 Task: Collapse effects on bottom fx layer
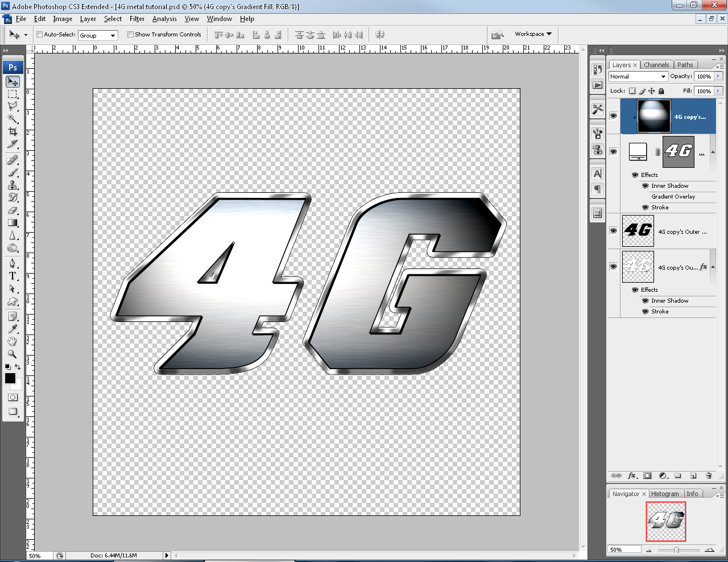pyautogui.click(x=713, y=267)
